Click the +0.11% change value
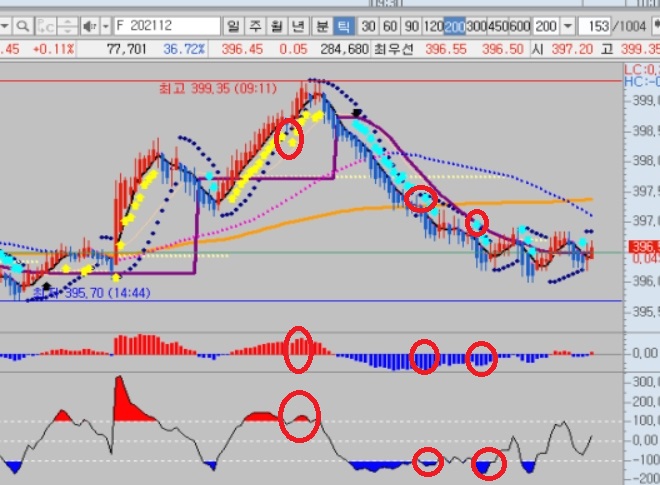The height and width of the screenshot is (485, 660). [x=53, y=50]
